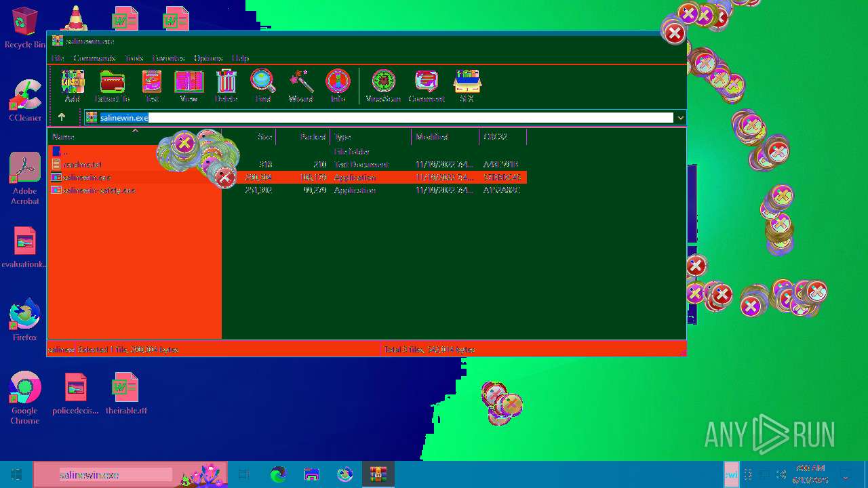The image size is (868, 488).
Task: Click the Firefox desktop icon
Action: pos(25,320)
